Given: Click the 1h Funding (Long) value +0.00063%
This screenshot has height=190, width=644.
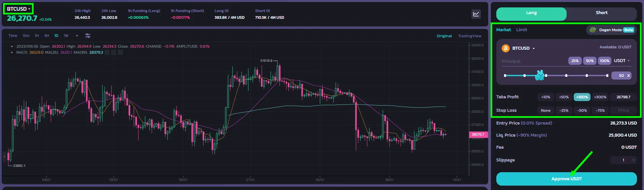Looking at the screenshot, I should [x=138, y=17].
